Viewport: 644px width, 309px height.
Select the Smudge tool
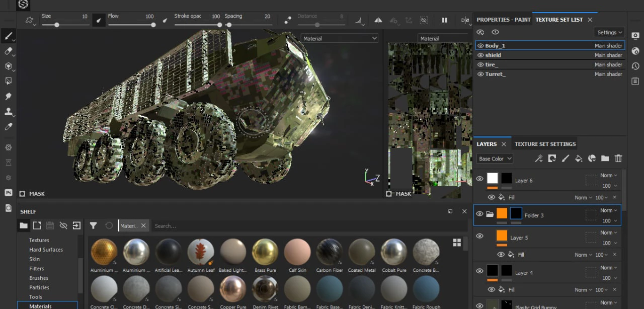pos(8,96)
